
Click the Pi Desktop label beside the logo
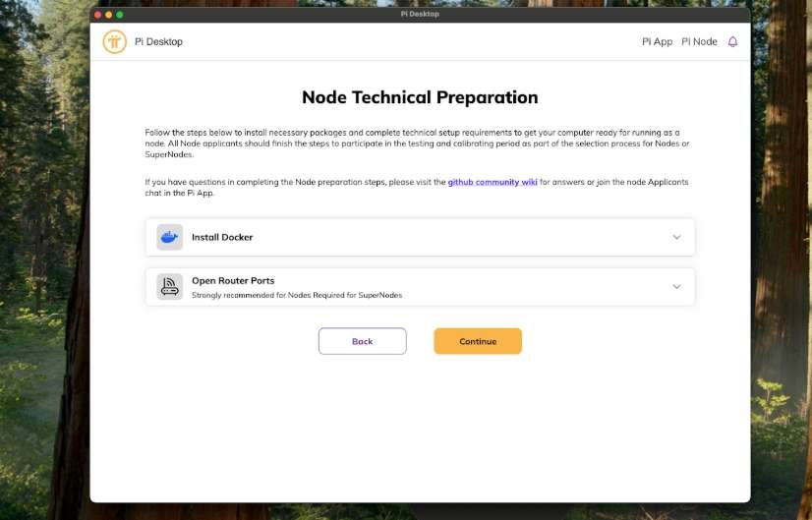pyautogui.click(x=158, y=42)
